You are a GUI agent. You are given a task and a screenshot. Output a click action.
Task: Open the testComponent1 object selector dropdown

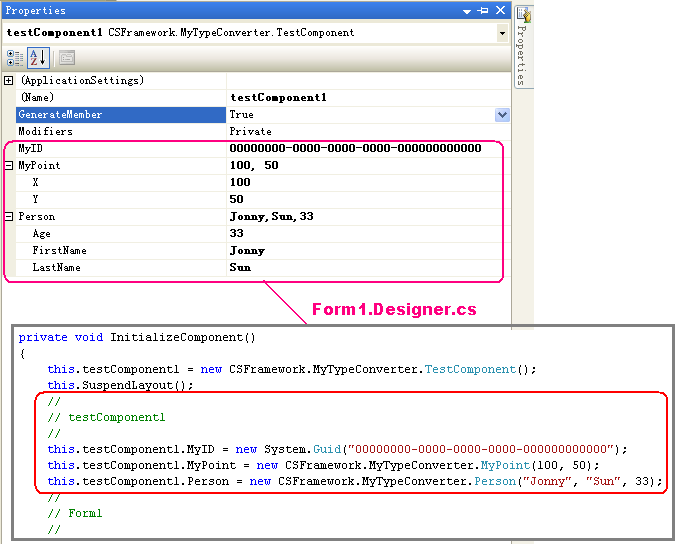tap(502, 33)
